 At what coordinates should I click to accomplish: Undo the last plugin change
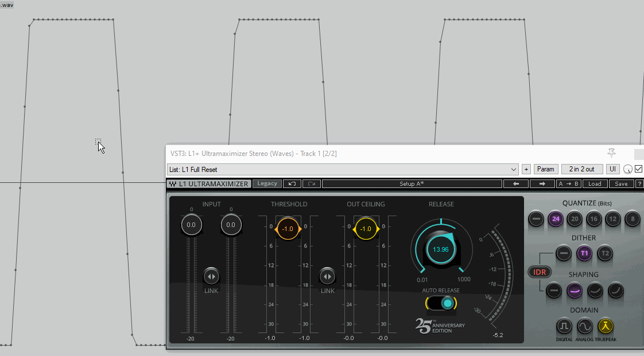pyautogui.click(x=292, y=184)
